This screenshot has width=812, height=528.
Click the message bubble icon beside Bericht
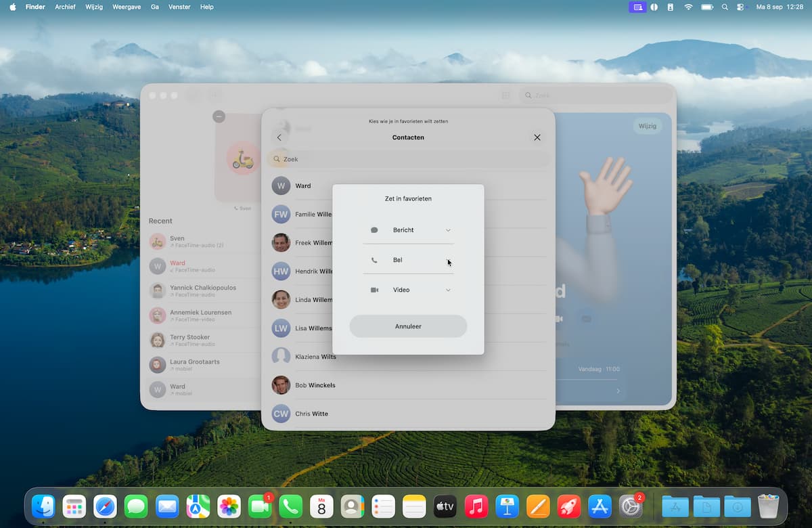pyautogui.click(x=374, y=230)
